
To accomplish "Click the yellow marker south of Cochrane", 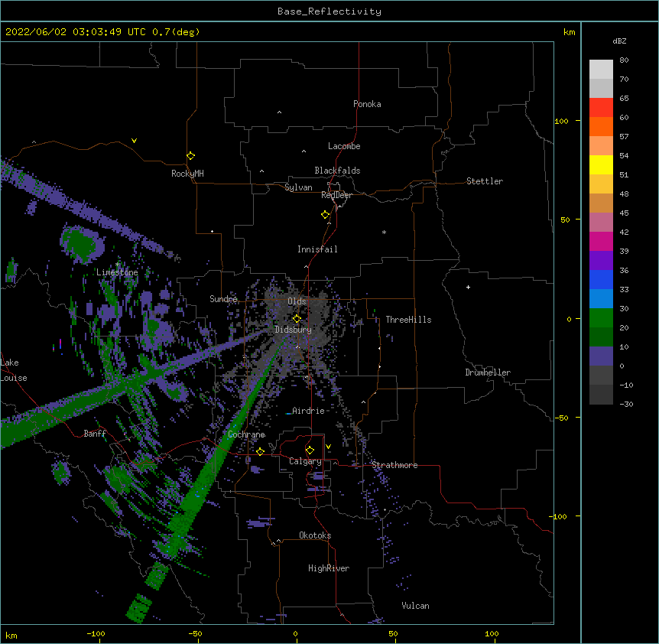I will point(260,451).
